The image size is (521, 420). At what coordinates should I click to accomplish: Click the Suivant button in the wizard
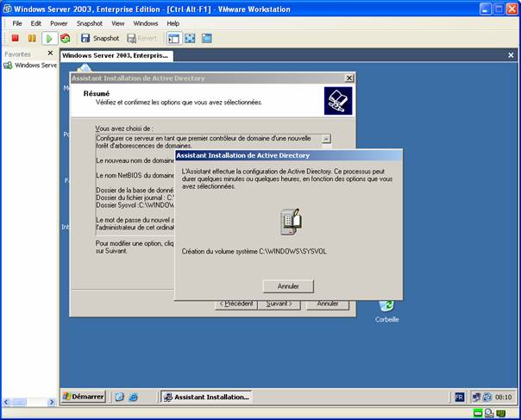tap(279, 304)
